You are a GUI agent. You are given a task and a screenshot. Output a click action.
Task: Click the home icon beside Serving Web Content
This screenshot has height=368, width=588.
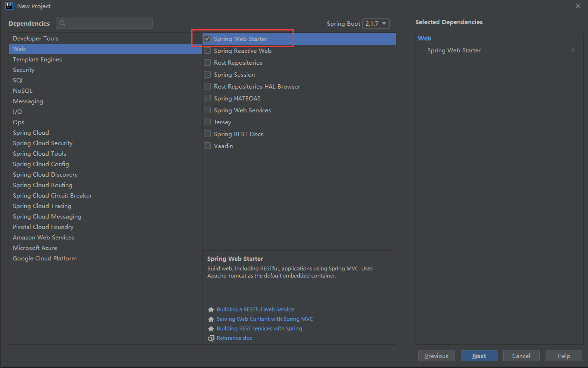pyautogui.click(x=211, y=319)
